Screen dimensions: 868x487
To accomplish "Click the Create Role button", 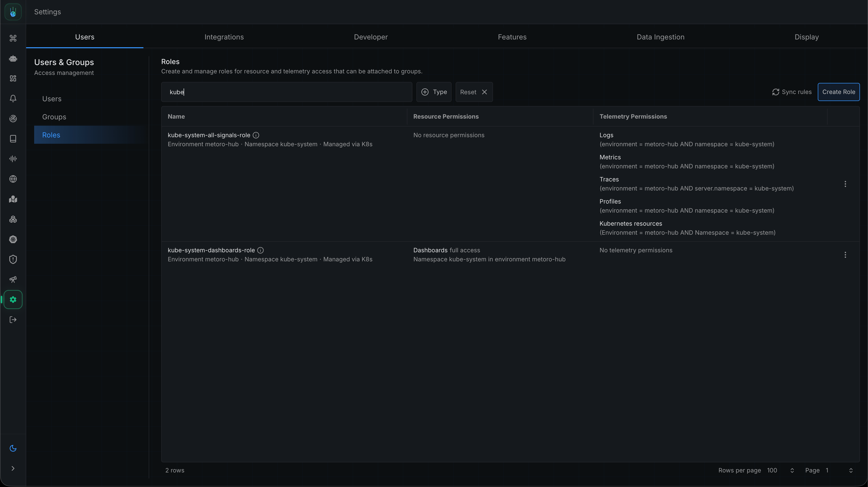I will point(839,92).
